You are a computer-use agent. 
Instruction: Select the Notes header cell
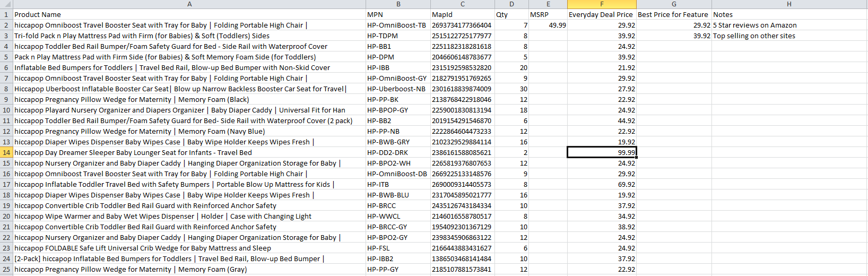tap(789, 14)
